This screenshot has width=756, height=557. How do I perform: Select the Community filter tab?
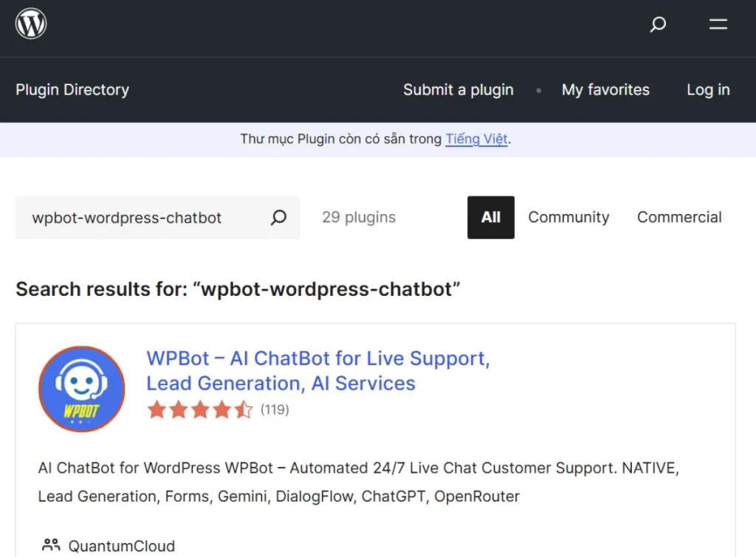click(568, 218)
